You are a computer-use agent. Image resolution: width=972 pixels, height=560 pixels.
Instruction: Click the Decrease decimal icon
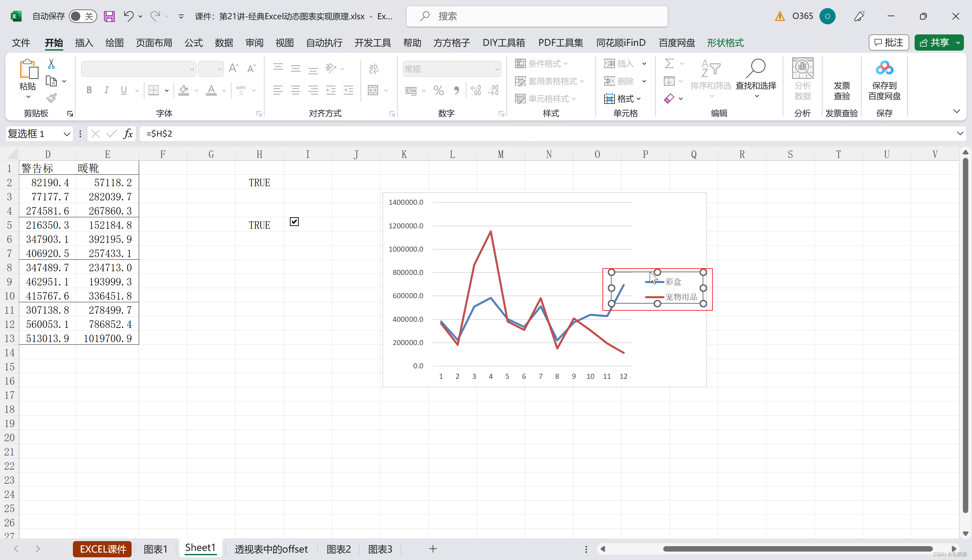click(493, 90)
